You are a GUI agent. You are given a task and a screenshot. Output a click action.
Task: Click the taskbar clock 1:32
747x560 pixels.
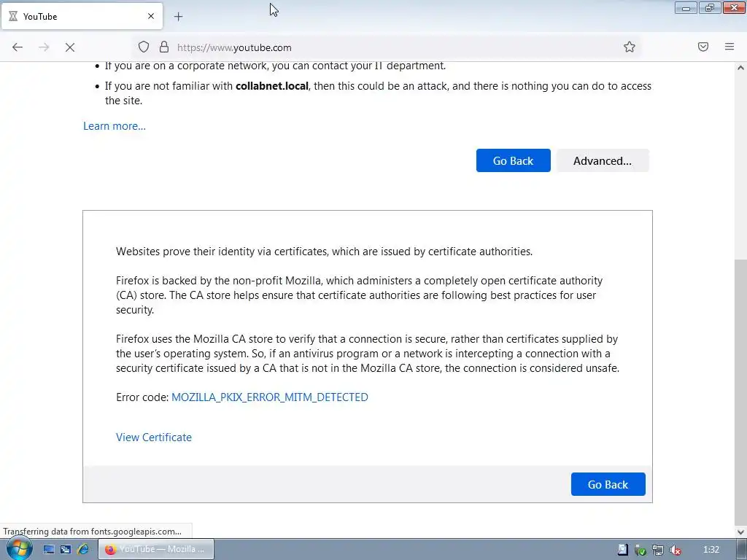pos(711,550)
